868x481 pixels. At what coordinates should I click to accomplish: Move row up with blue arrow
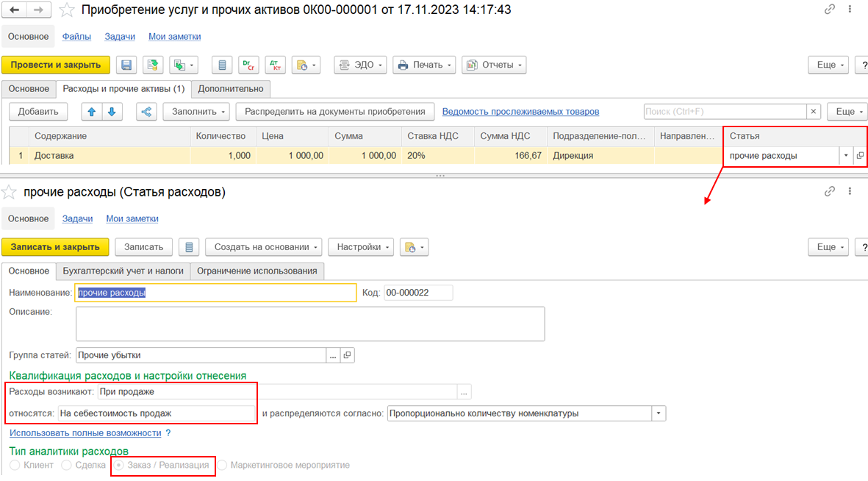92,112
